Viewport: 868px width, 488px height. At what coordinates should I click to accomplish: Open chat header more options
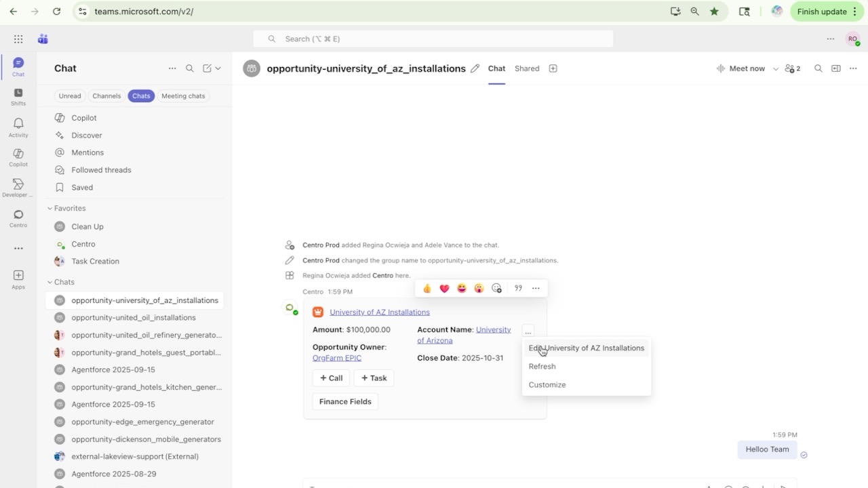(x=853, y=68)
